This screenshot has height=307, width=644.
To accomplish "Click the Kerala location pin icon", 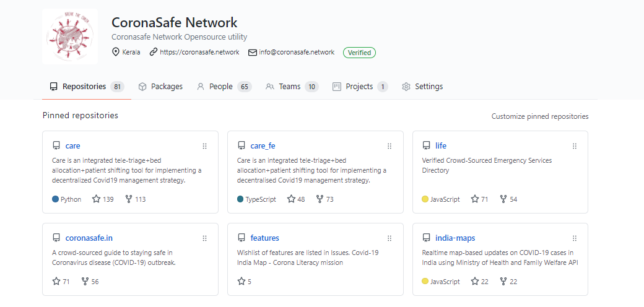I will pos(116,52).
